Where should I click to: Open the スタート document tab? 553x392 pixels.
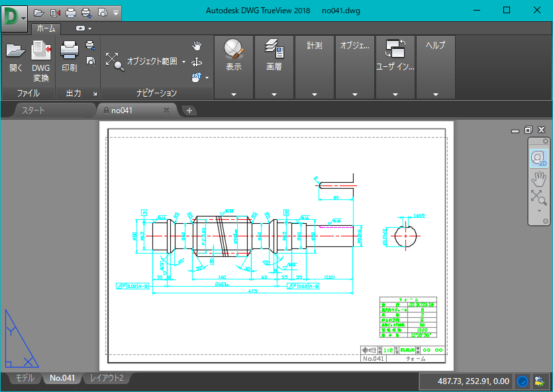(33, 110)
